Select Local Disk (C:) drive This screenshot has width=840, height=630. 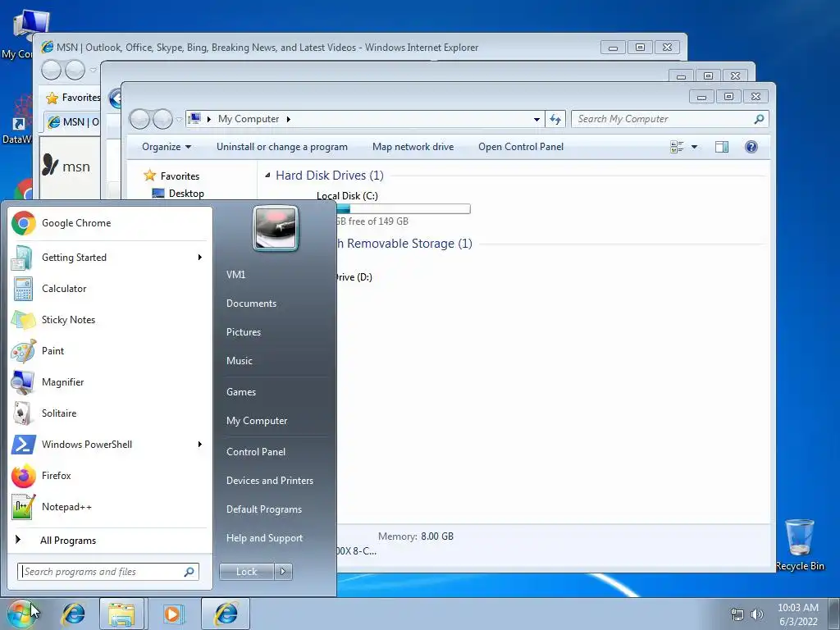(x=347, y=196)
